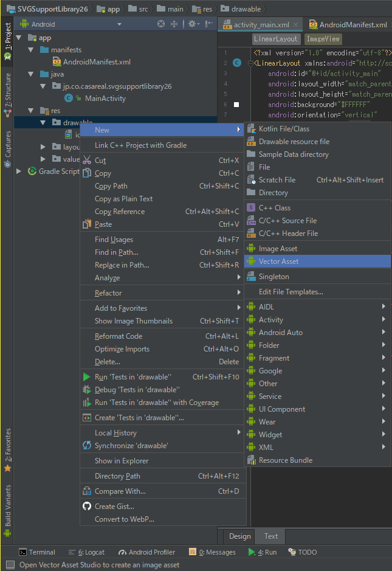
Task: Open Android Profiler from the bottom bar
Action: [146, 552]
